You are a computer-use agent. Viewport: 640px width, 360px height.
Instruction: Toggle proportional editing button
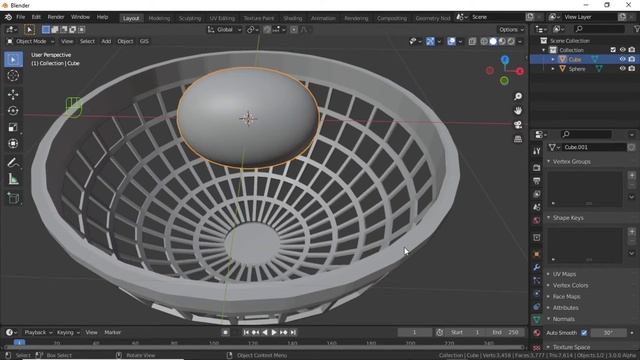click(x=293, y=29)
